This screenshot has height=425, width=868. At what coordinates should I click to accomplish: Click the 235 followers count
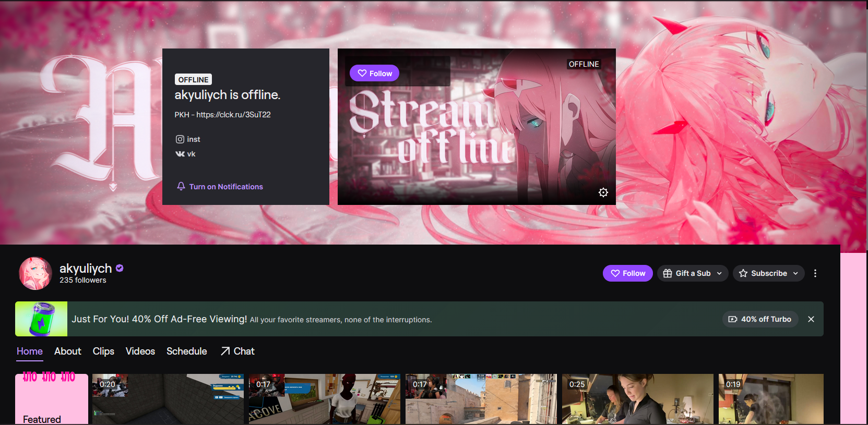[83, 280]
